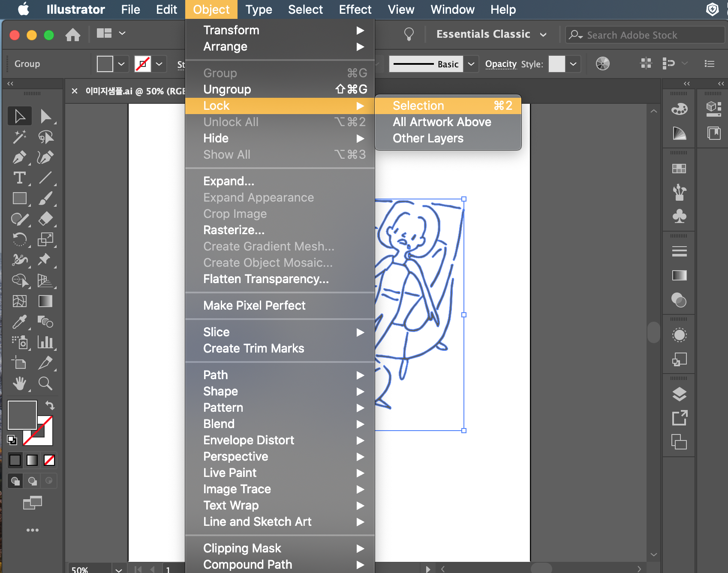The image size is (728, 573).
Task: Open Essentials Classic workspace dropdown
Action: [x=491, y=34]
